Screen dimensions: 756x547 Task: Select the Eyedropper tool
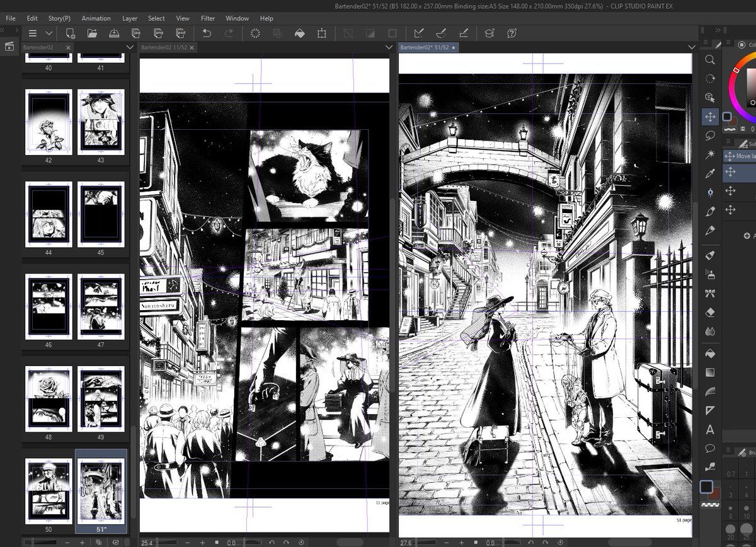710,173
